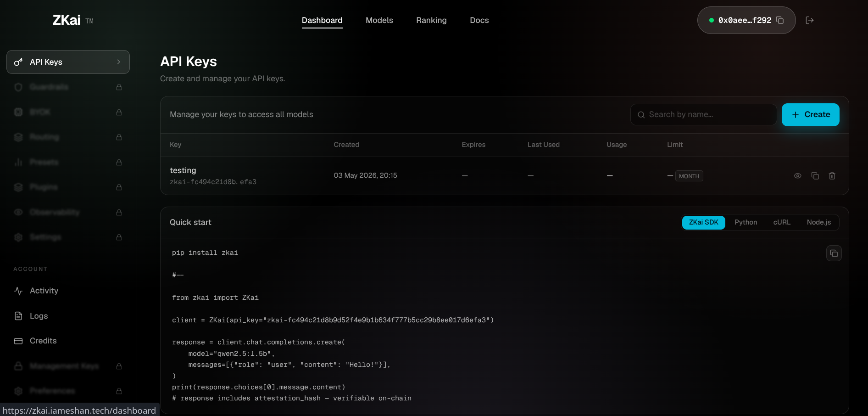Viewport: 868px width, 416px height.
Task: Click the lock icon on the Presets row
Action: [119, 162]
